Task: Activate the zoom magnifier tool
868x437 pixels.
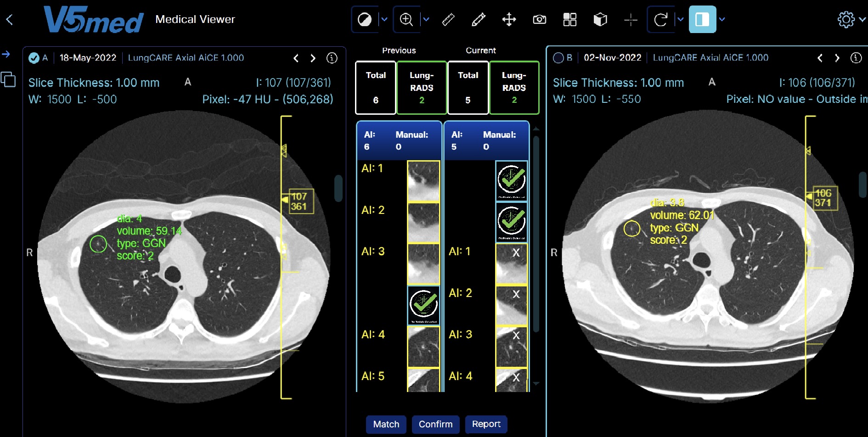Action: pos(406,19)
